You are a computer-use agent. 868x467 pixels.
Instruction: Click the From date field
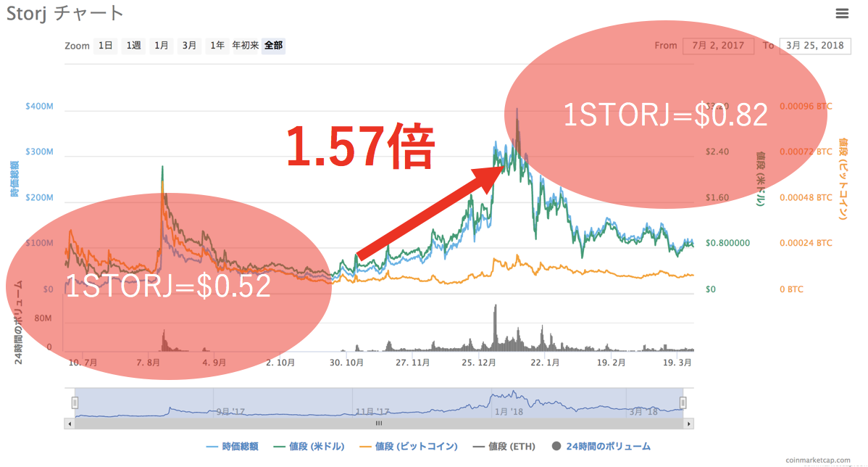tap(718, 46)
